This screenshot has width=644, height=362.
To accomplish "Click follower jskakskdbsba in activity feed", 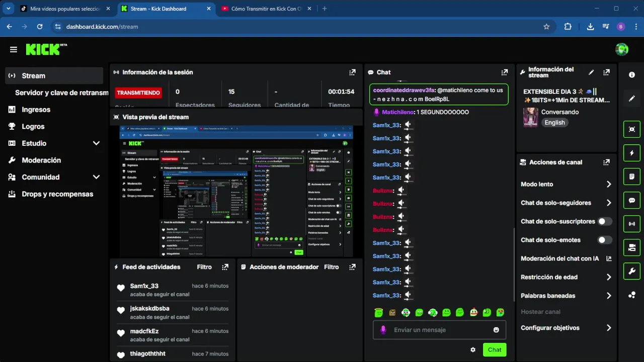I will 149,309.
